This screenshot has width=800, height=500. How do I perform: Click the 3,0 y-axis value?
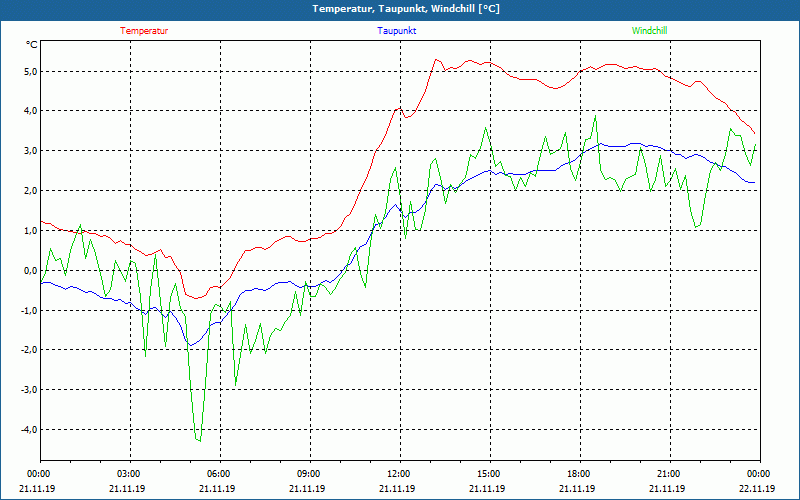click(30, 151)
